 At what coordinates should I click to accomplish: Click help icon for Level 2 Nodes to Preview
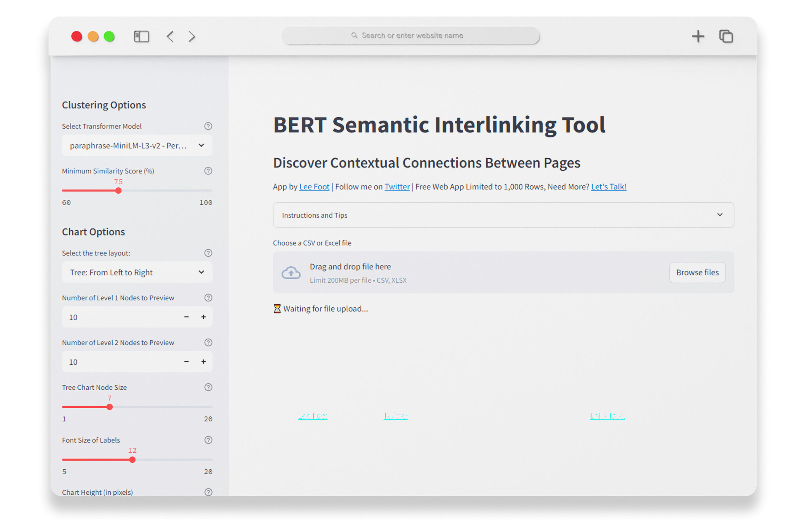208,342
